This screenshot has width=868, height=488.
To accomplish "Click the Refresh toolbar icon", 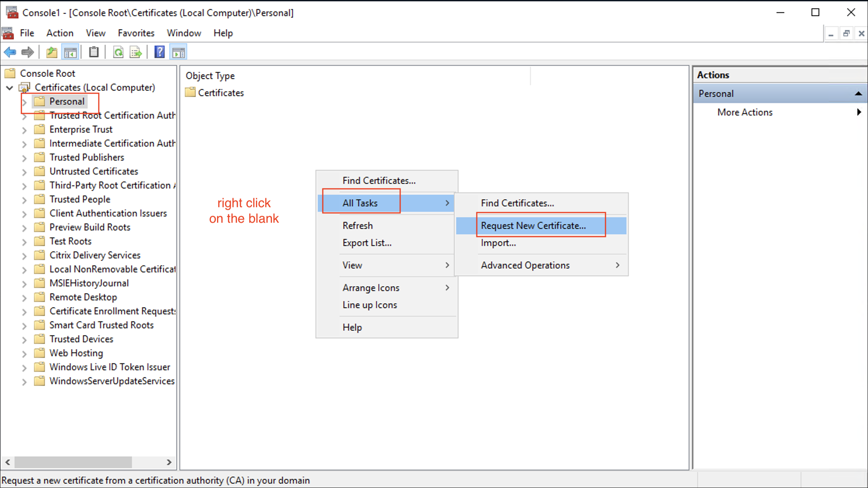I will pos(118,52).
